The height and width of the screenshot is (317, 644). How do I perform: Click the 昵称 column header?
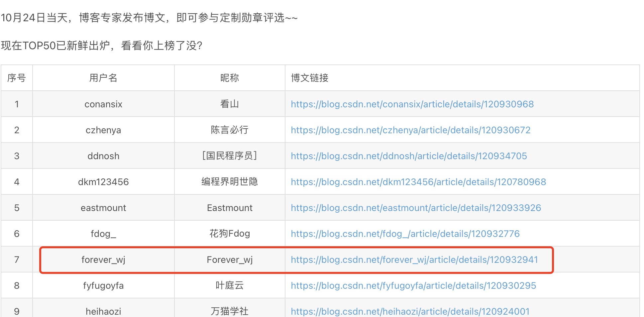click(x=230, y=78)
